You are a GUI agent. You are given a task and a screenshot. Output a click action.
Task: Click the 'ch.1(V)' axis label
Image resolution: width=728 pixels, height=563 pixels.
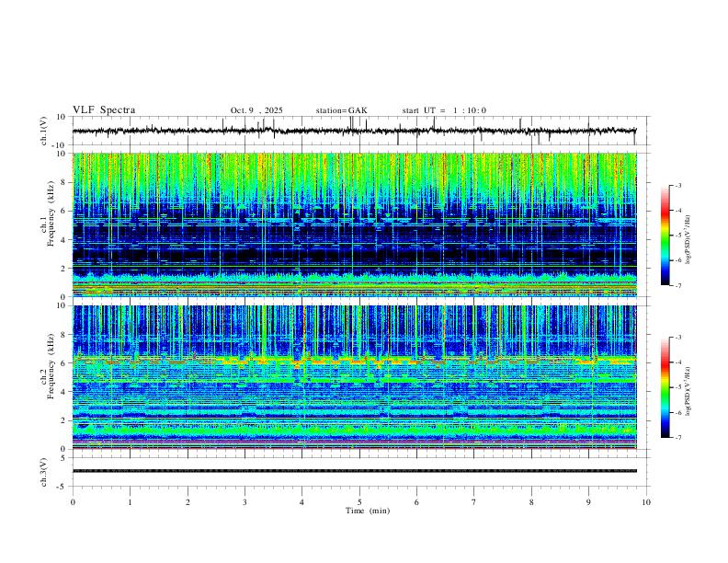[44, 131]
